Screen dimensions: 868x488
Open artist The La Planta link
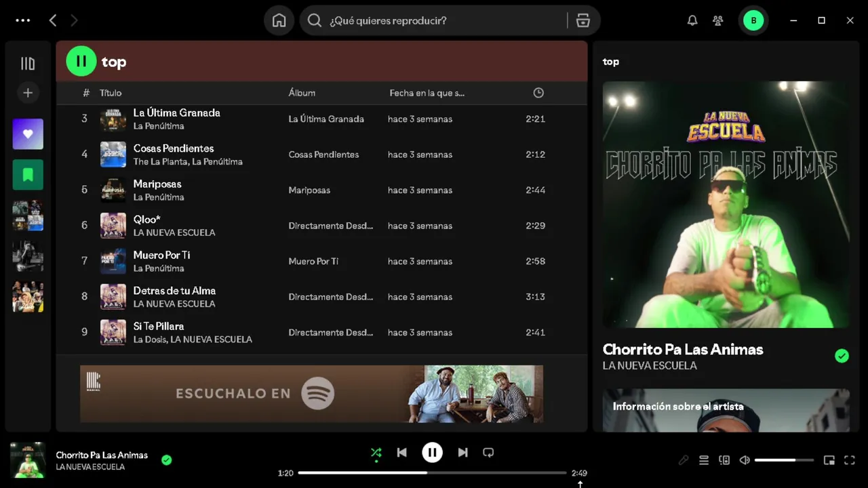160,161
